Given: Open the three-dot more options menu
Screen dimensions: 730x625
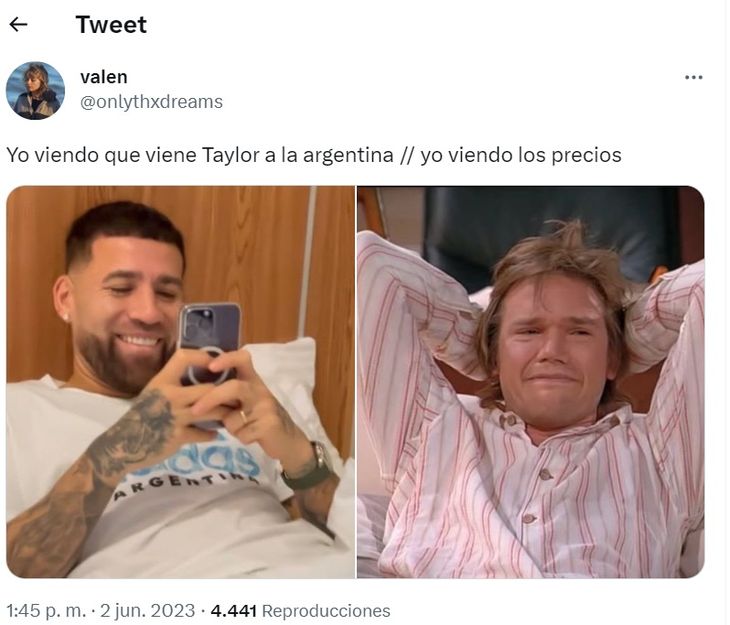Looking at the screenshot, I should tap(693, 77).
